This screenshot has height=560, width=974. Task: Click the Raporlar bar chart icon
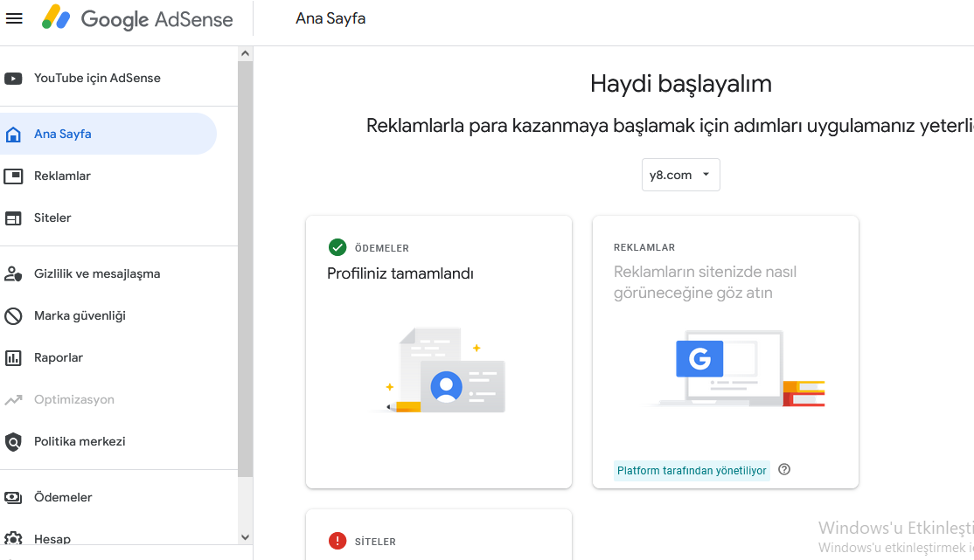click(13, 357)
